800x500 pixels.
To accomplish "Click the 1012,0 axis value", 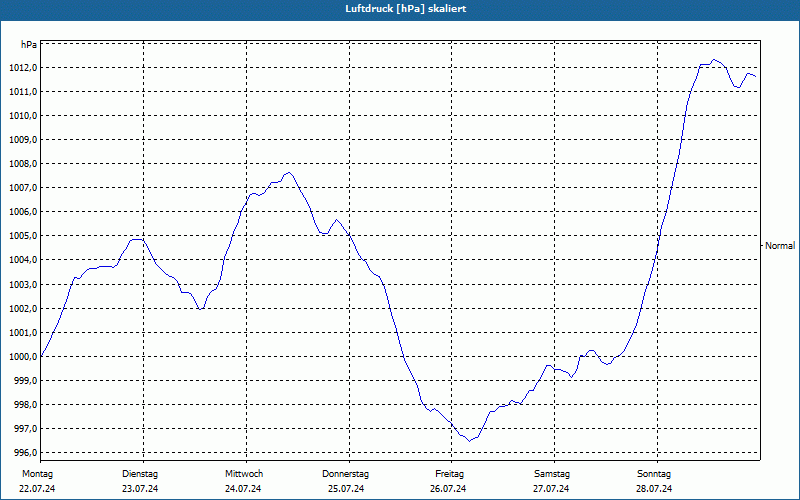I will [23, 68].
